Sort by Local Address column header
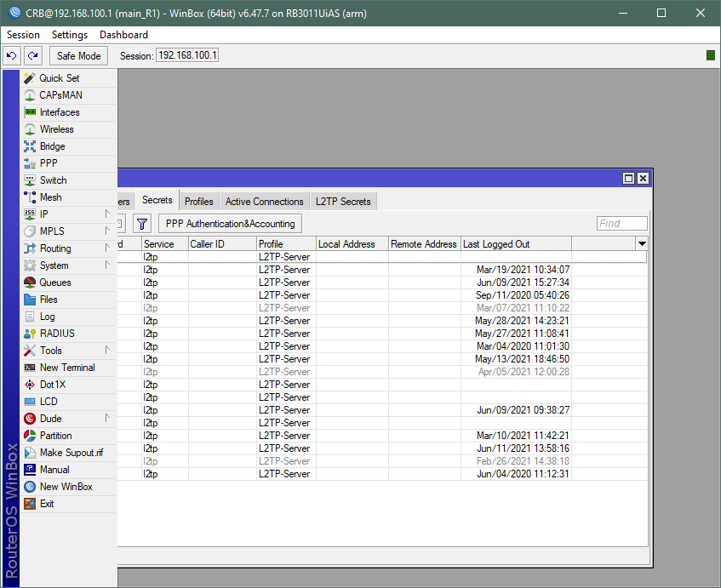721x588 pixels. coord(352,243)
